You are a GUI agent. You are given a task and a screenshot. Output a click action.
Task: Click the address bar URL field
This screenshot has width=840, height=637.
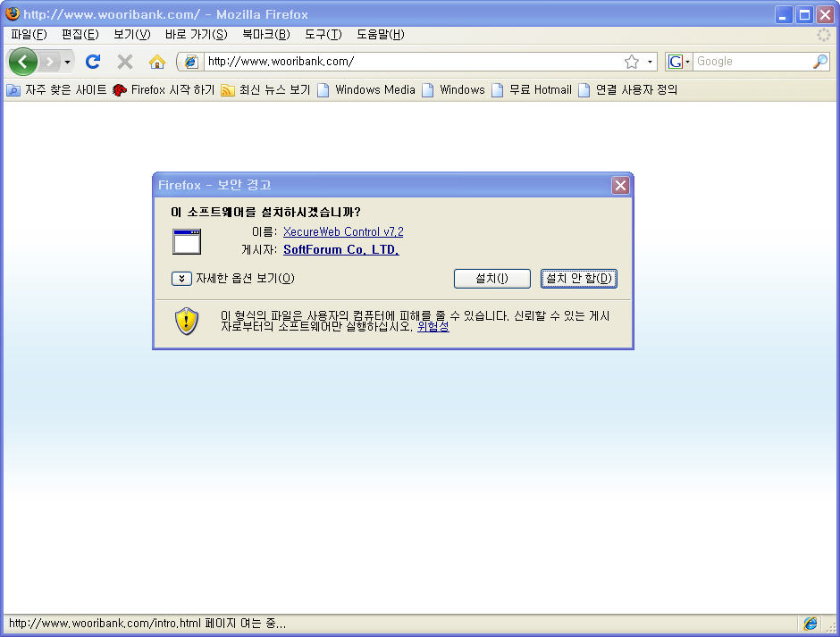pyautogui.click(x=414, y=62)
